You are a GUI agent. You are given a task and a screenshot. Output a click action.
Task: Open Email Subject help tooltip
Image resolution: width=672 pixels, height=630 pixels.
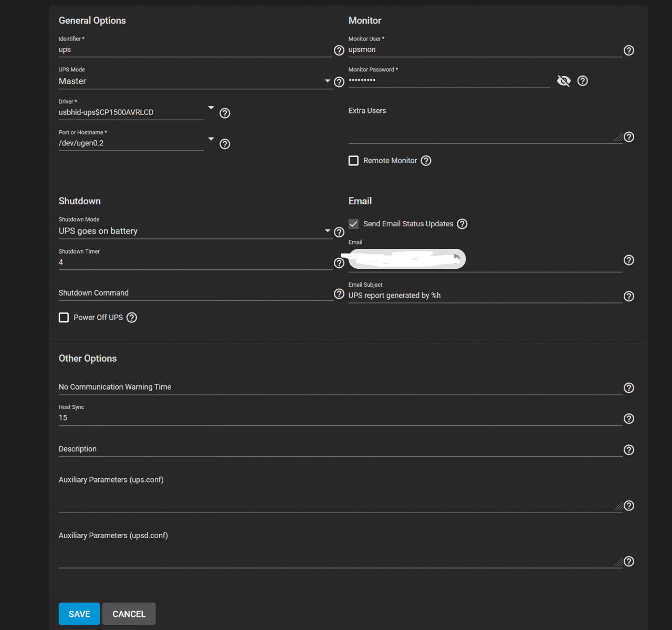point(629,297)
